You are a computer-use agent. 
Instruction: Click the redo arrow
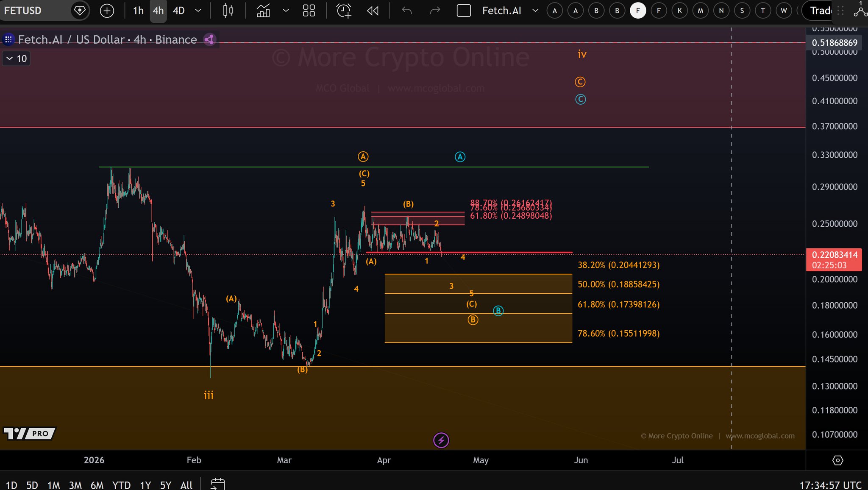point(435,11)
